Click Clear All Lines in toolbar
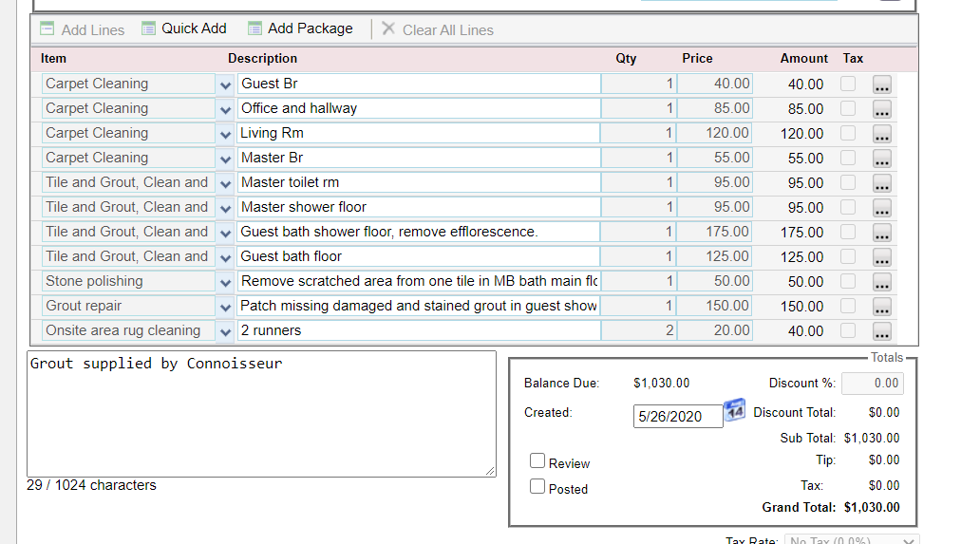Viewport: 980px width, 544px height. (438, 29)
